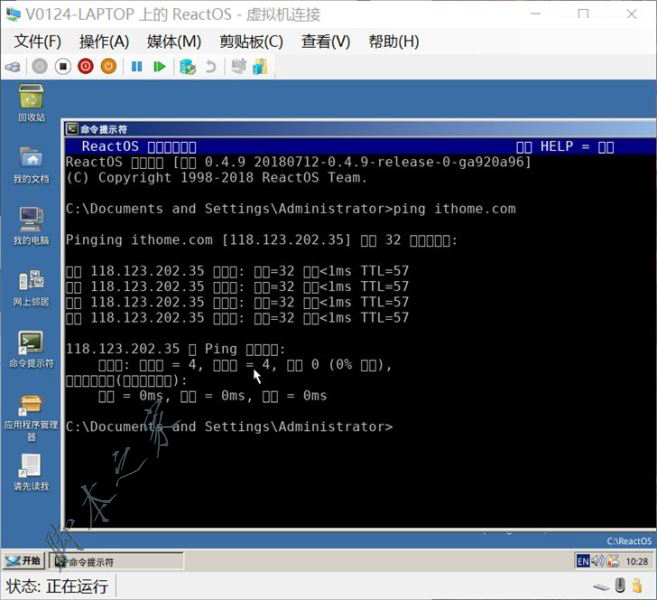This screenshot has height=600, width=657.
Task: Open the 帮助(H) menu
Action: point(394,41)
